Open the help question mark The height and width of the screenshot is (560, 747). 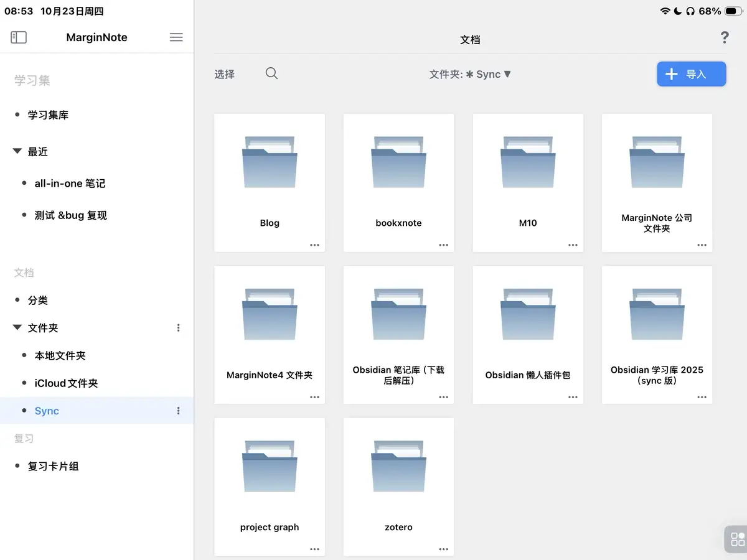click(x=725, y=37)
